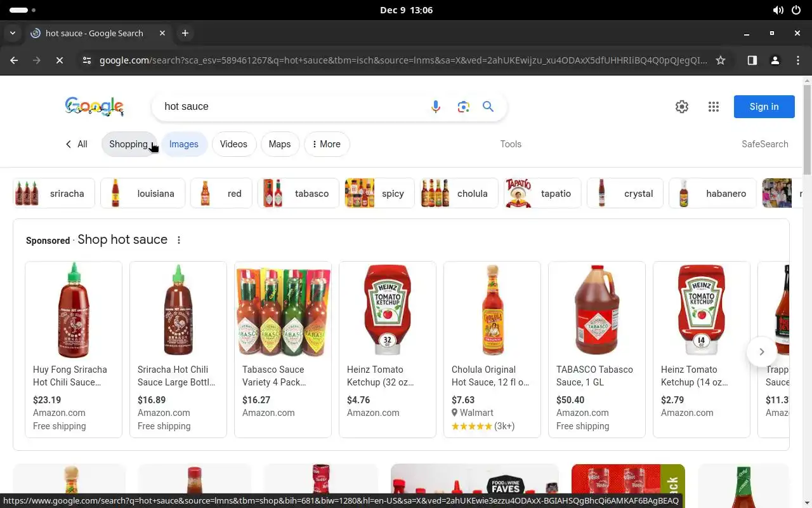Open Cholula Original Hot Sauce image
Image resolution: width=812 pixels, height=508 pixels.
[x=492, y=311]
